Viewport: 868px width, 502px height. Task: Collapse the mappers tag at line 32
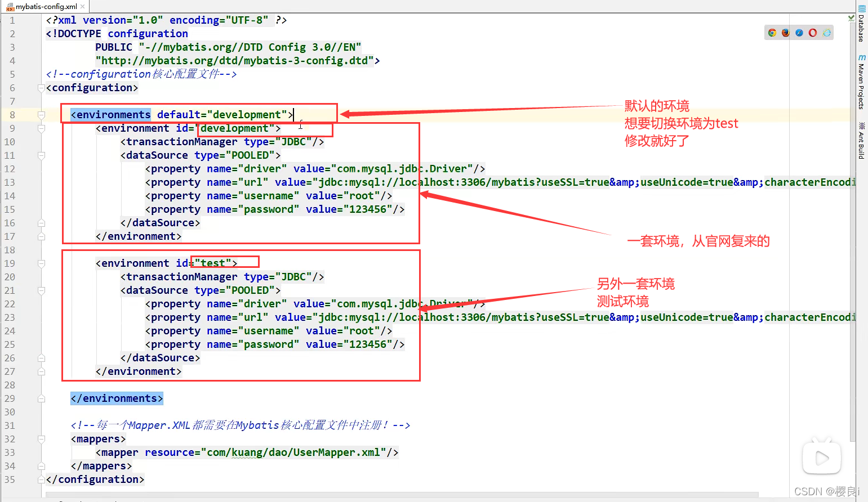41,439
